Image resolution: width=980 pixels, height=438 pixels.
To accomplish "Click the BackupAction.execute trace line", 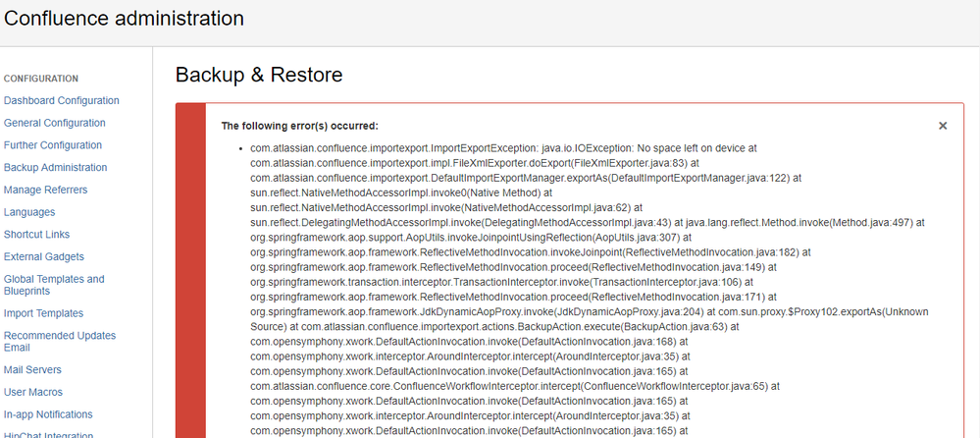I will tap(514, 327).
